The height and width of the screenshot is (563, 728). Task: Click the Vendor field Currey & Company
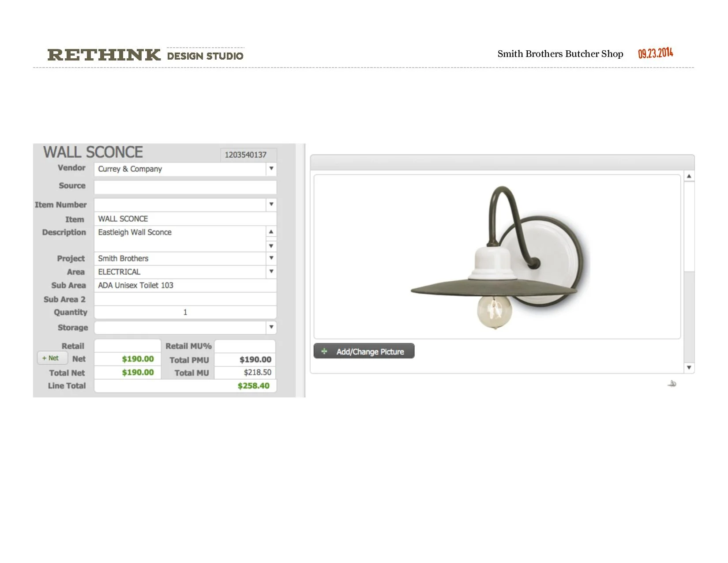point(180,169)
